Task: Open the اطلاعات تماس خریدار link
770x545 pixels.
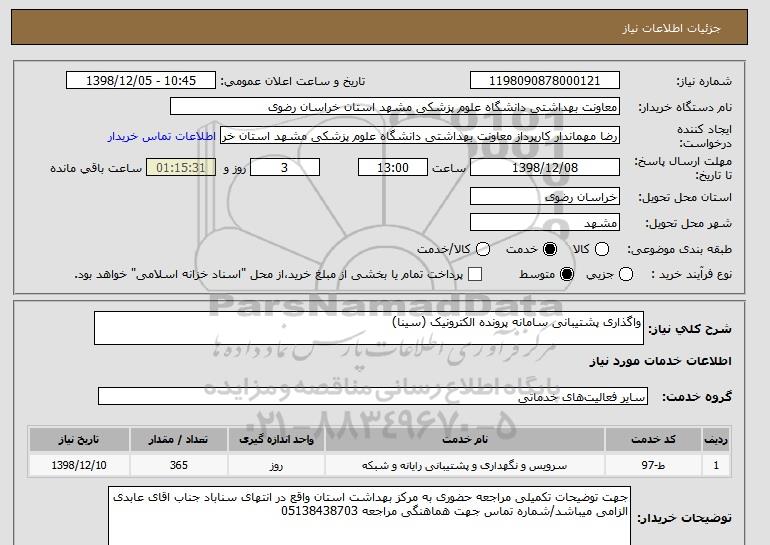Action: [162, 136]
